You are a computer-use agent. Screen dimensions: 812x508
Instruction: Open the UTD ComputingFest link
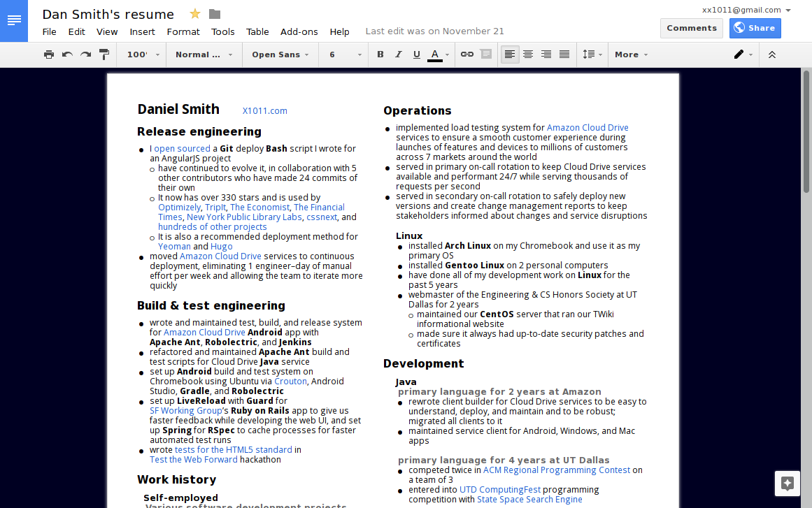[x=500, y=490]
